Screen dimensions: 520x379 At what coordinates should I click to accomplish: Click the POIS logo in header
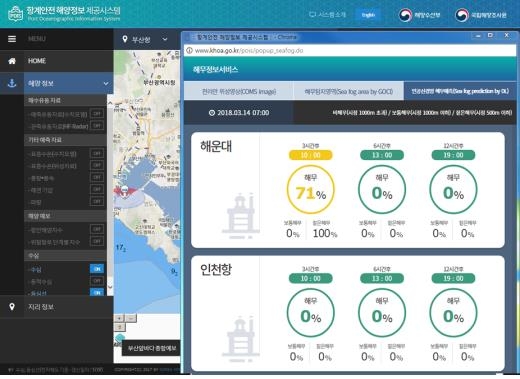click(16, 14)
